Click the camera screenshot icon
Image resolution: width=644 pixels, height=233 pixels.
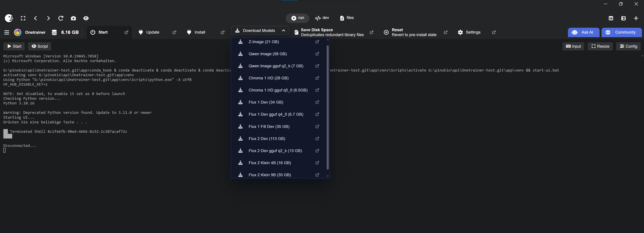(x=73, y=18)
